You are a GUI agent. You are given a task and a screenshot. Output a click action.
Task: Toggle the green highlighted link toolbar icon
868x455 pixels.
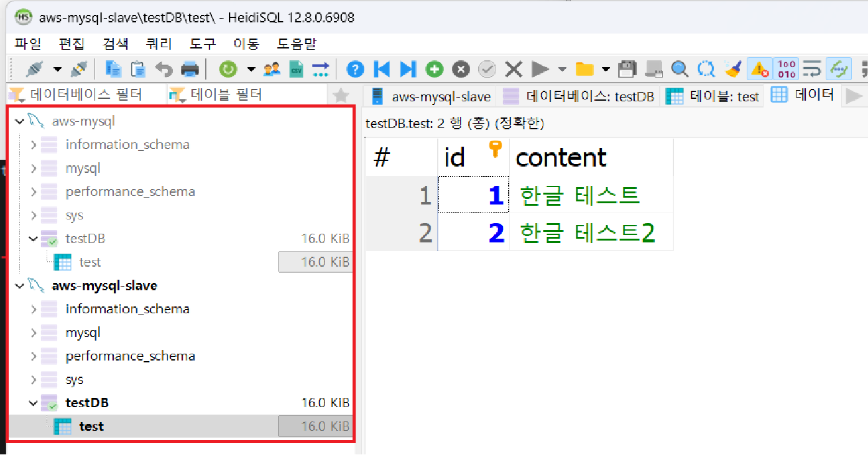[838, 68]
